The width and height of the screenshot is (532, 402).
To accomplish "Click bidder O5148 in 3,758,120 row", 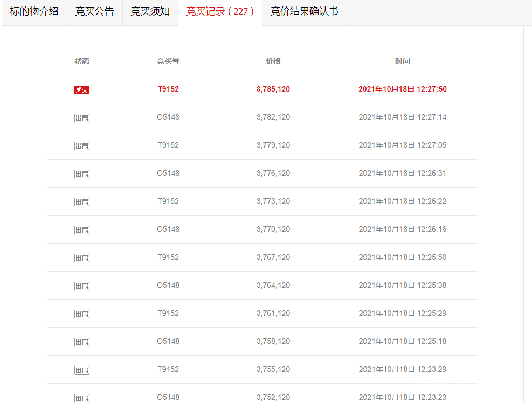I will 168,341.
